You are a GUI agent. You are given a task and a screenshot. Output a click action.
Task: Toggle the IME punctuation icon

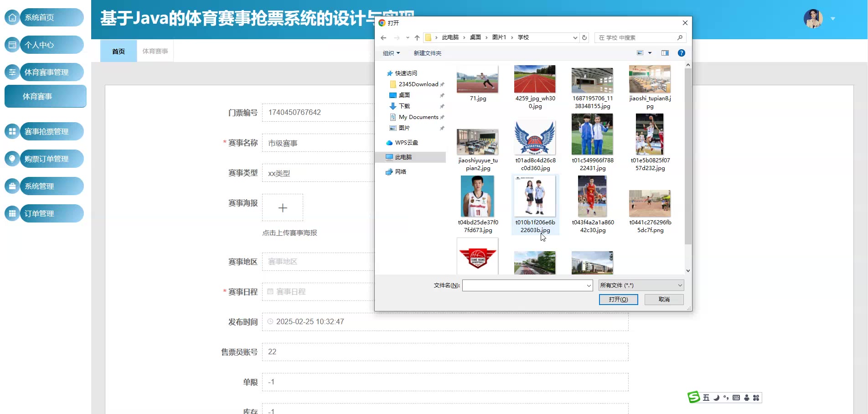coord(726,398)
